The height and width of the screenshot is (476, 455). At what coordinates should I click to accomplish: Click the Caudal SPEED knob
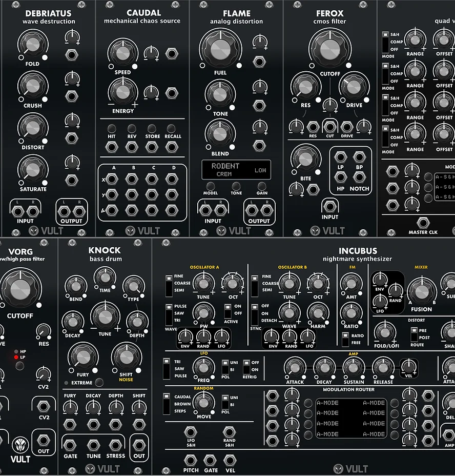pos(123,53)
